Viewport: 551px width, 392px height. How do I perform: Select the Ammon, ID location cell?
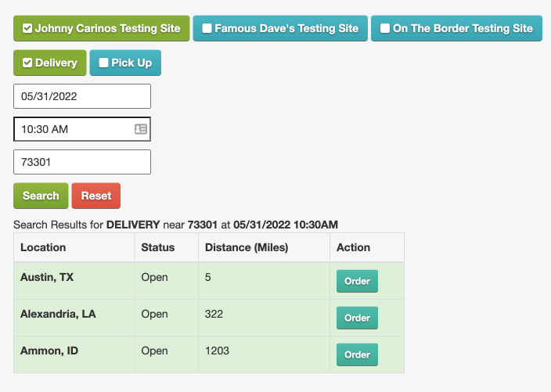(x=49, y=351)
